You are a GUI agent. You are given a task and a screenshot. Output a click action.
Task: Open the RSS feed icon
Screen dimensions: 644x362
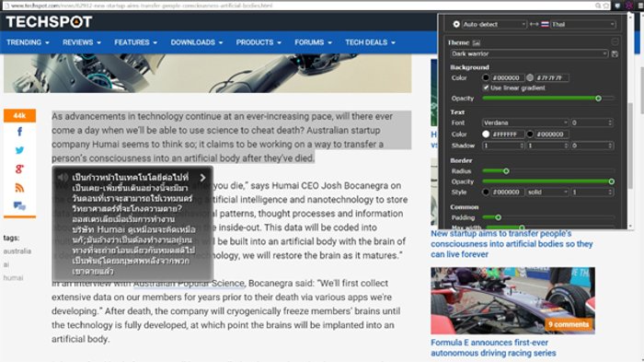[x=19, y=188]
